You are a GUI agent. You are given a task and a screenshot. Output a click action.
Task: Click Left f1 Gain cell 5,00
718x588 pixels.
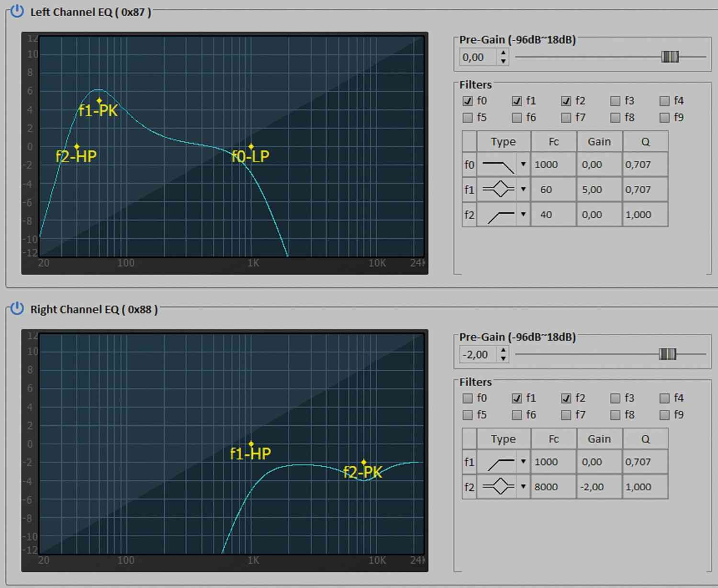tap(599, 190)
